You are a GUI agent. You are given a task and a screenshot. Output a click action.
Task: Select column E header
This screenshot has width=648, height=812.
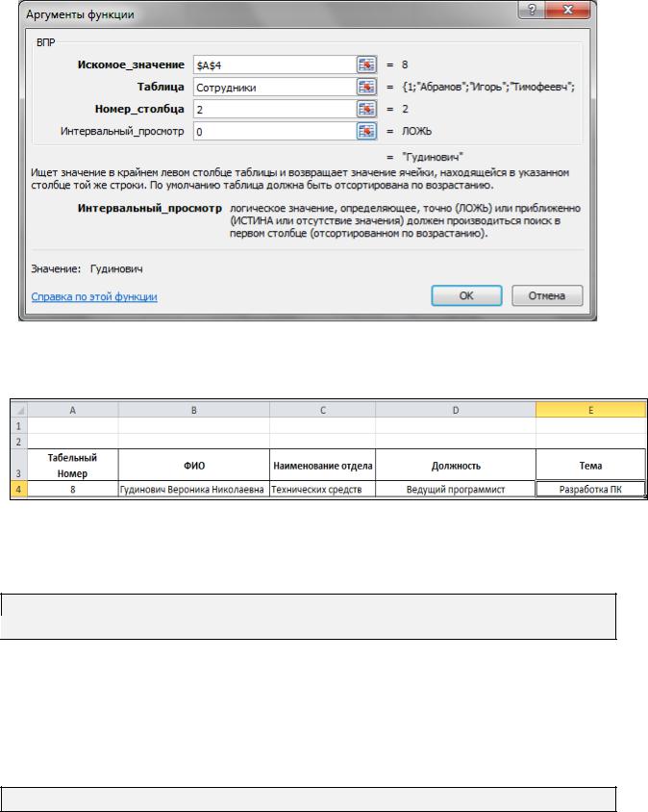click(x=590, y=410)
